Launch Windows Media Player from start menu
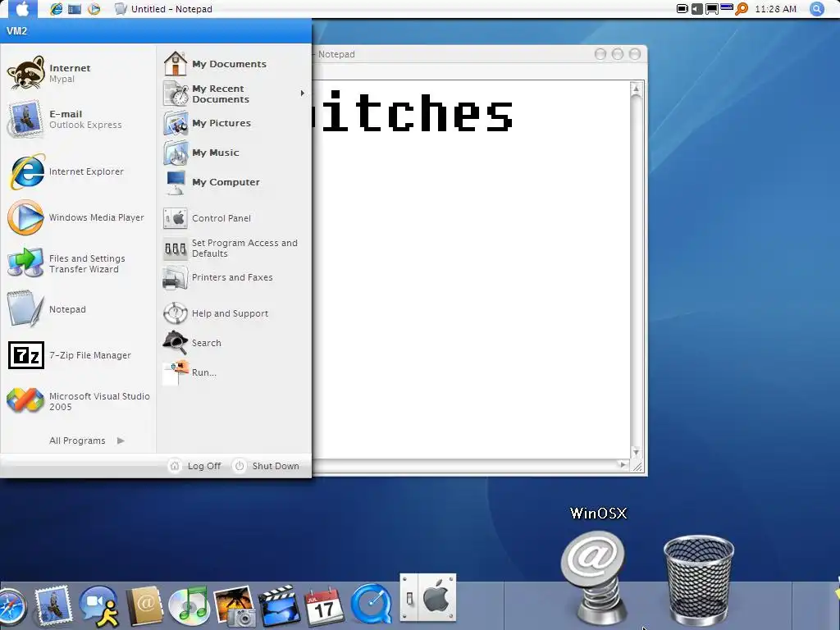Image resolution: width=840 pixels, height=630 pixels. point(78,217)
